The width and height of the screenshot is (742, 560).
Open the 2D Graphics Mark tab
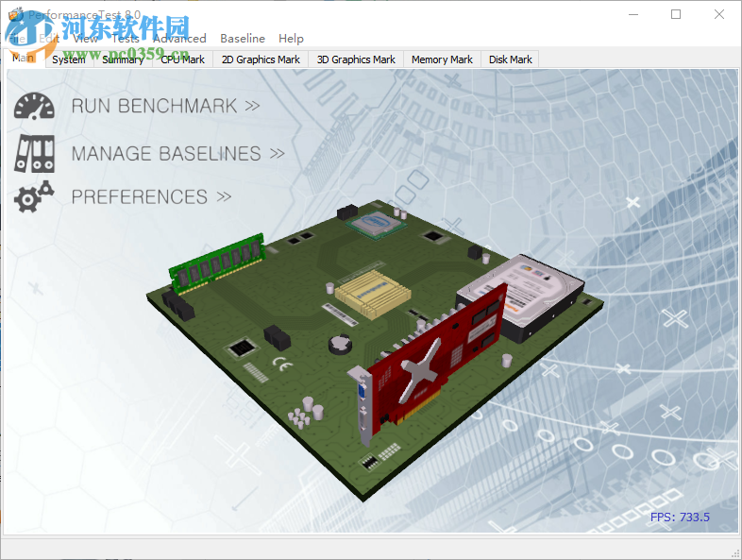pos(261,59)
